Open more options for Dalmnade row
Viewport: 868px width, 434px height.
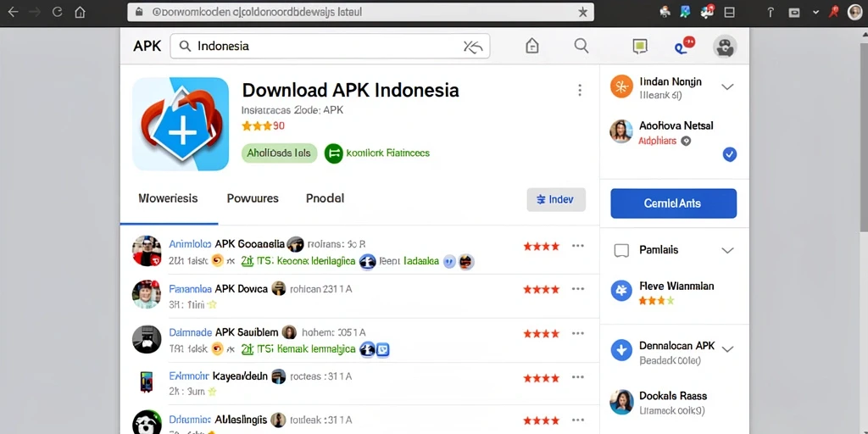[578, 333]
